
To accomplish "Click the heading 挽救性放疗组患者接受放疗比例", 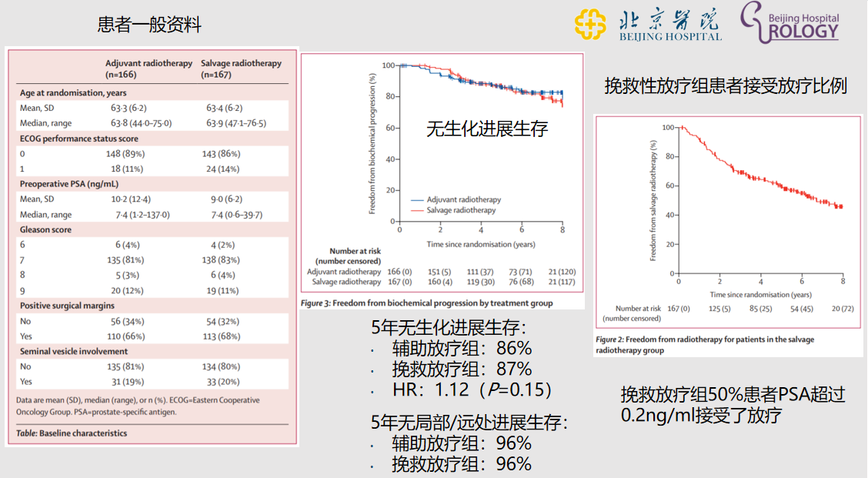I will point(726,86).
